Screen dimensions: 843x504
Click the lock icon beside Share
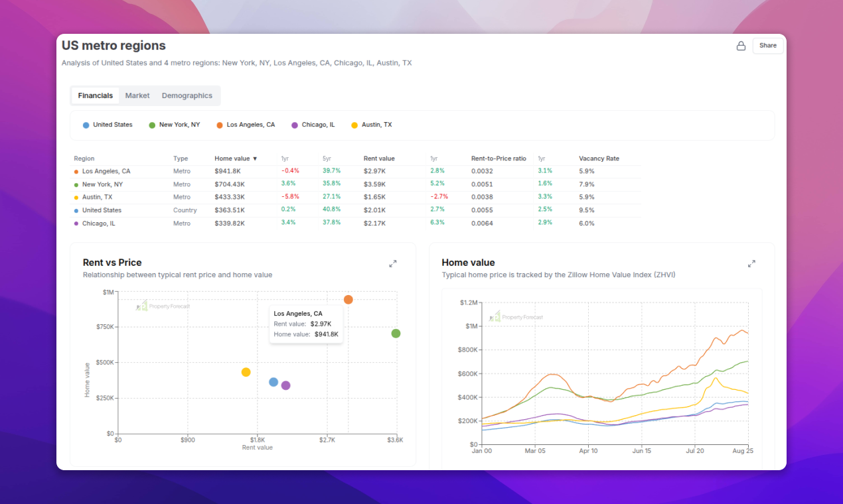click(x=741, y=46)
